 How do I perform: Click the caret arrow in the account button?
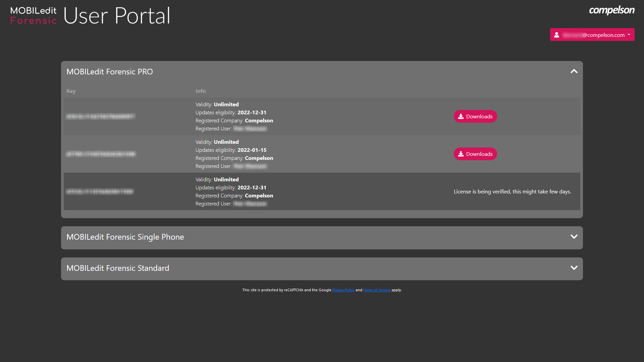coord(630,35)
